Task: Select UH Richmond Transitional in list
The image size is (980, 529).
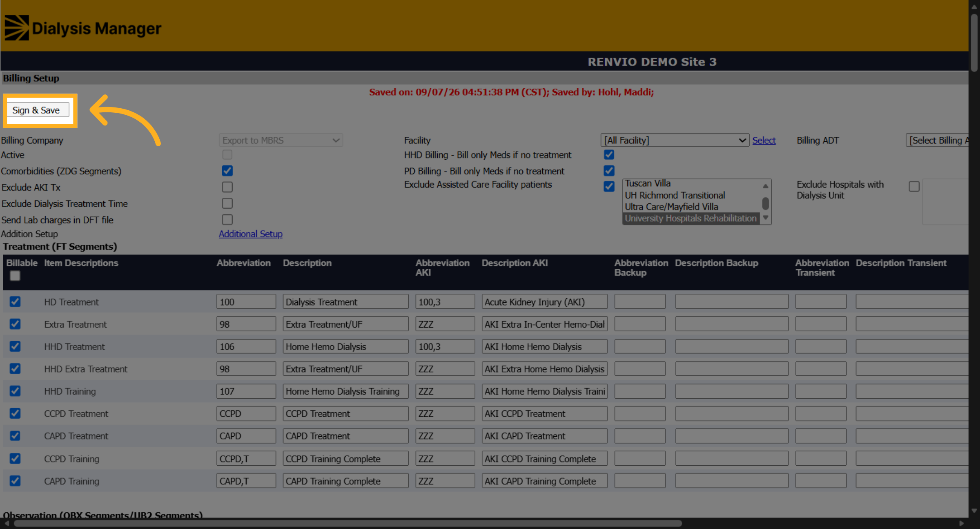Action: click(x=691, y=195)
